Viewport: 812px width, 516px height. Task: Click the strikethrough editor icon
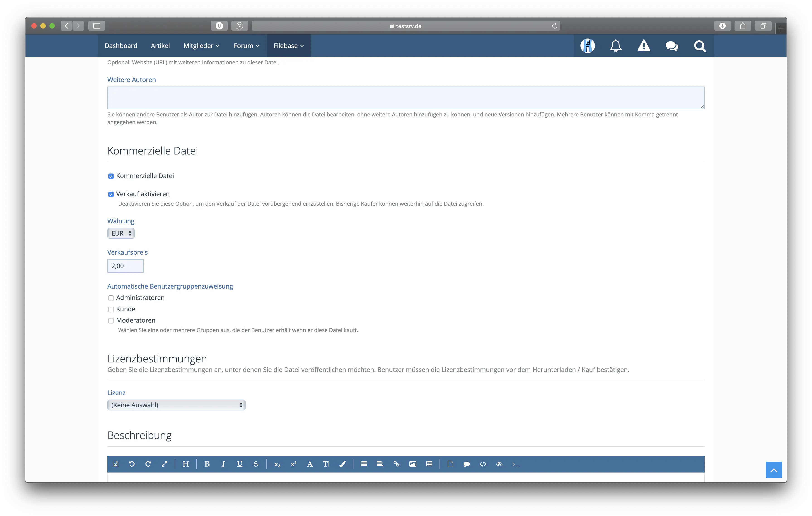click(x=256, y=464)
